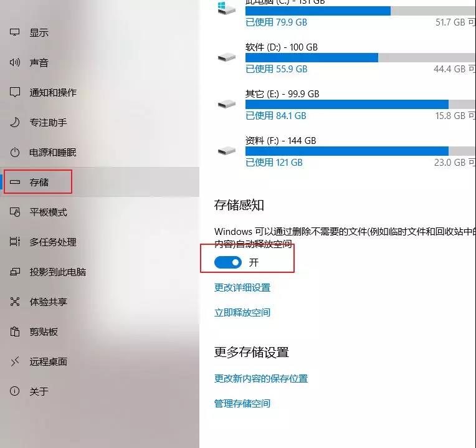
Task: Open the 更改详细设置 link
Action: 242,287
